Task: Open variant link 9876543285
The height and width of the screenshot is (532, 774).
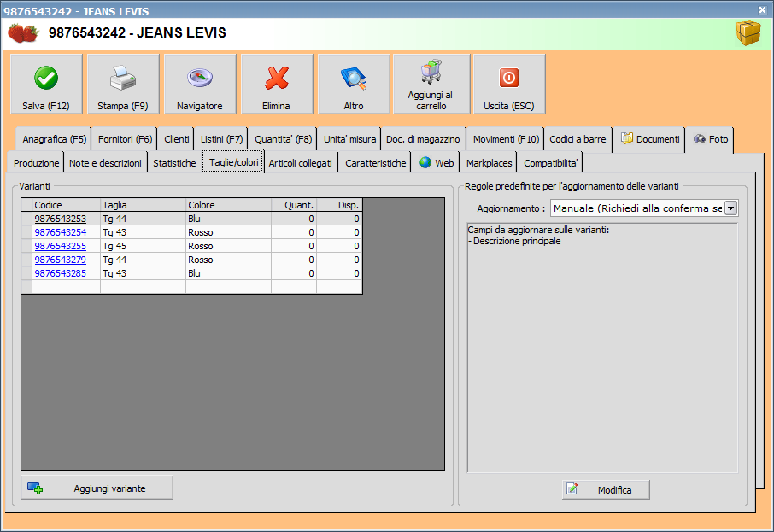Action: click(60, 273)
